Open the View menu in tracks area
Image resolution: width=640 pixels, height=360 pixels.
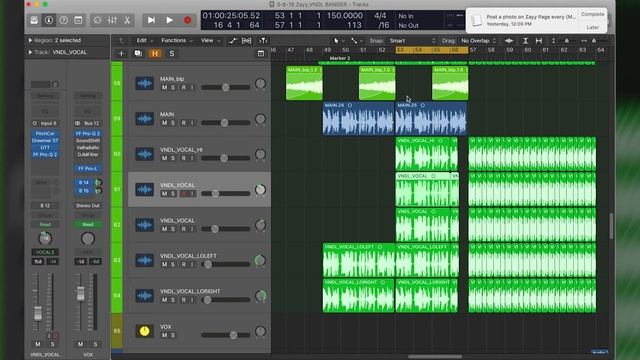click(x=210, y=40)
